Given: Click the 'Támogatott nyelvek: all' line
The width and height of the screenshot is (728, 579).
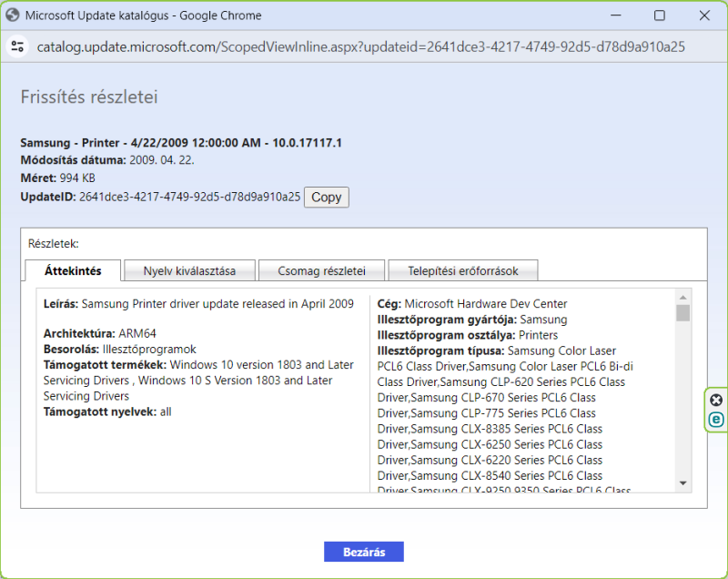Looking at the screenshot, I should [107, 411].
